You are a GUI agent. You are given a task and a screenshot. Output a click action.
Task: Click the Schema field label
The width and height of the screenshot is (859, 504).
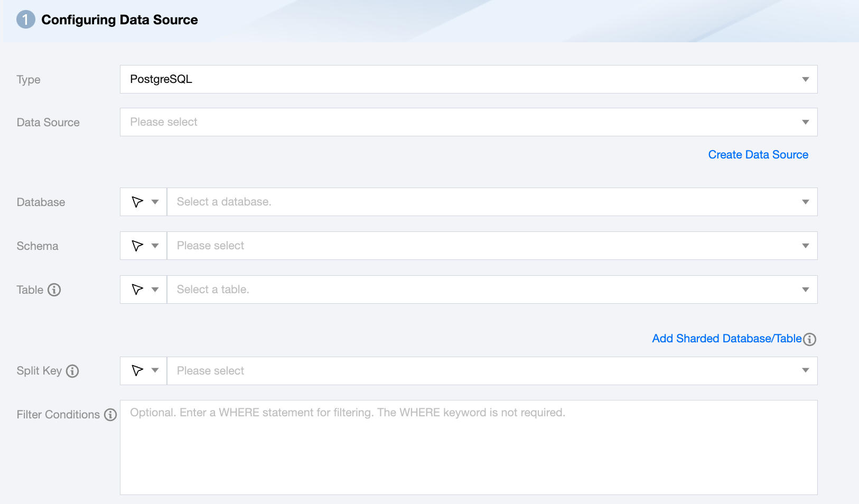(x=38, y=246)
